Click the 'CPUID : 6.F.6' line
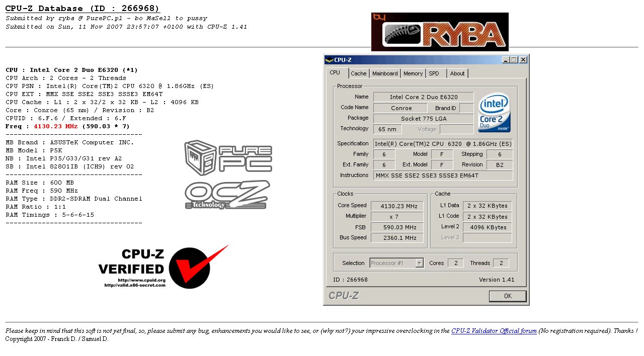Viewport: 644px width, 356px height. (66, 118)
